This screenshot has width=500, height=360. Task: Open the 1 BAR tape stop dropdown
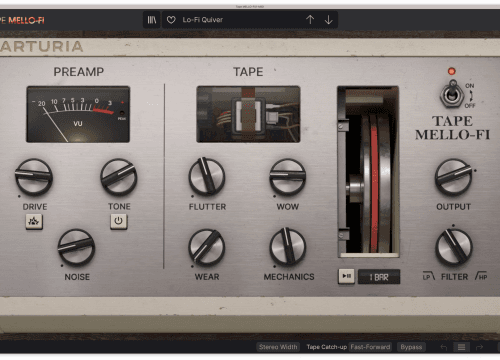(x=379, y=277)
